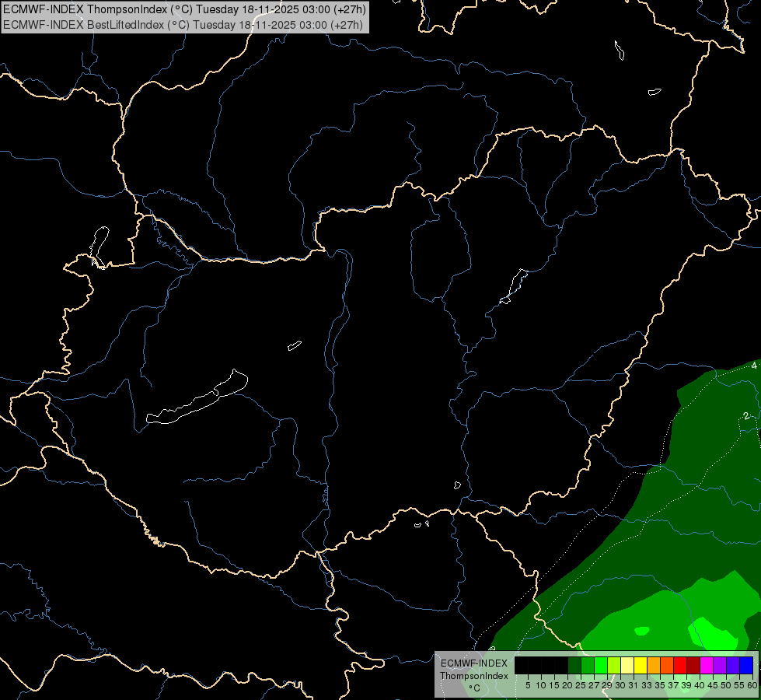Select the violet 50–55 legend swatch

pos(733,665)
